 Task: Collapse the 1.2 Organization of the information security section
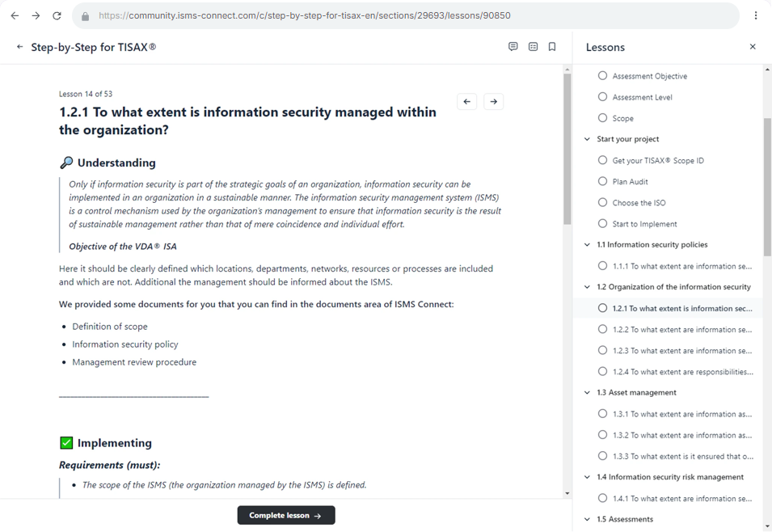pyautogui.click(x=587, y=287)
